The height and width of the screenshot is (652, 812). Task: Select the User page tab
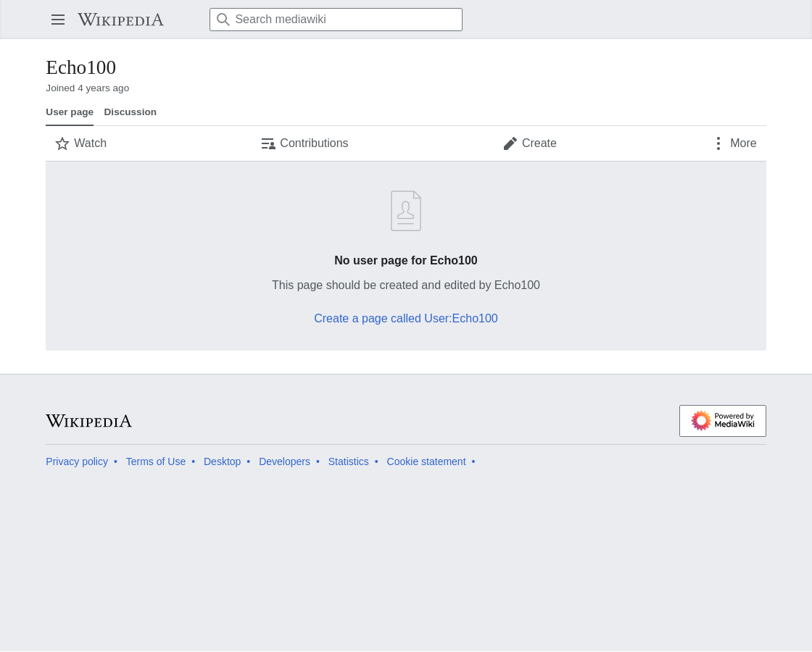coord(70,112)
